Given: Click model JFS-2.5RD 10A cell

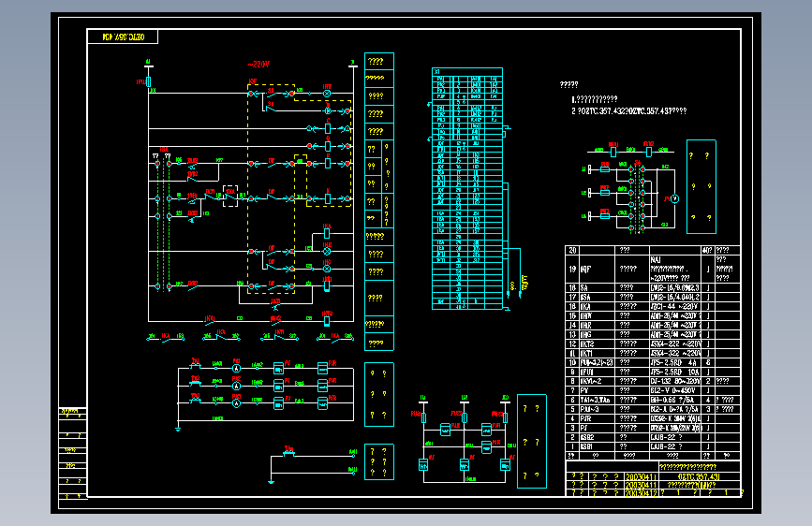Looking at the screenshot, I should [674, 372].
